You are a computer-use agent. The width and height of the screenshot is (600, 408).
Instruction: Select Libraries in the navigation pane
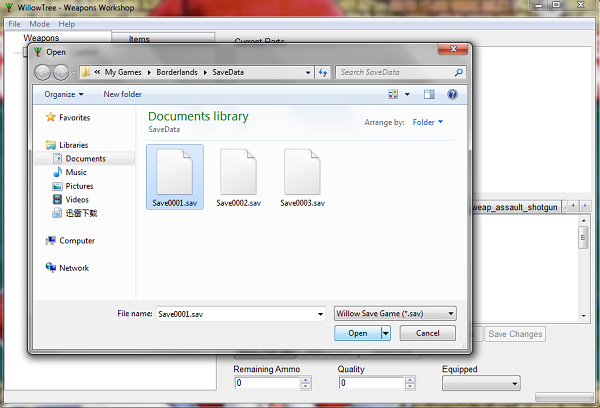[x=73, y=145]
